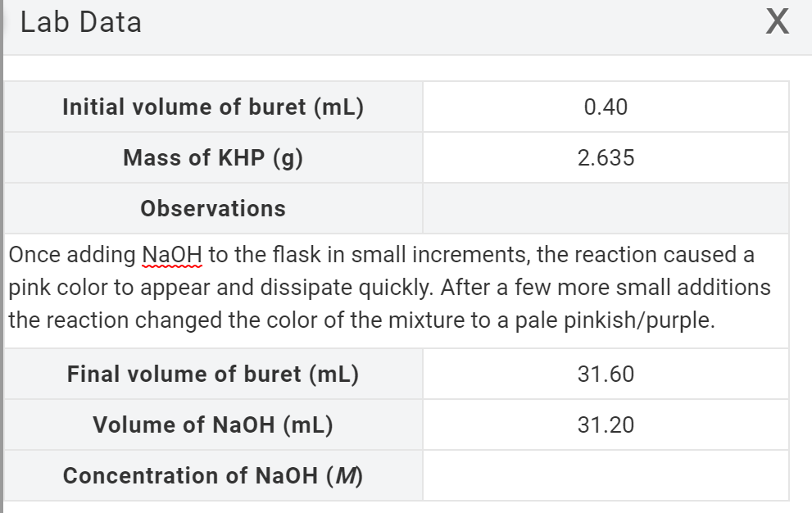Click the Lab Data title
812x513 pixels.
click(81, 22)
